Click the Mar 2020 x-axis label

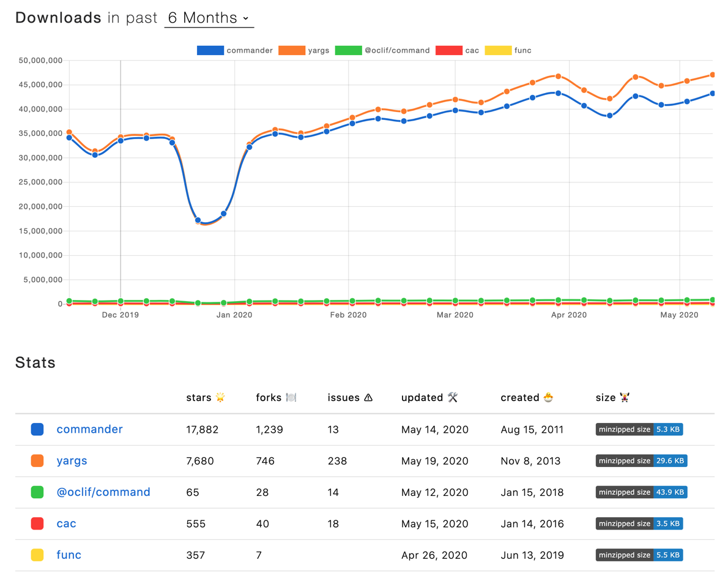pyautogui.click(x=455, y=315)
